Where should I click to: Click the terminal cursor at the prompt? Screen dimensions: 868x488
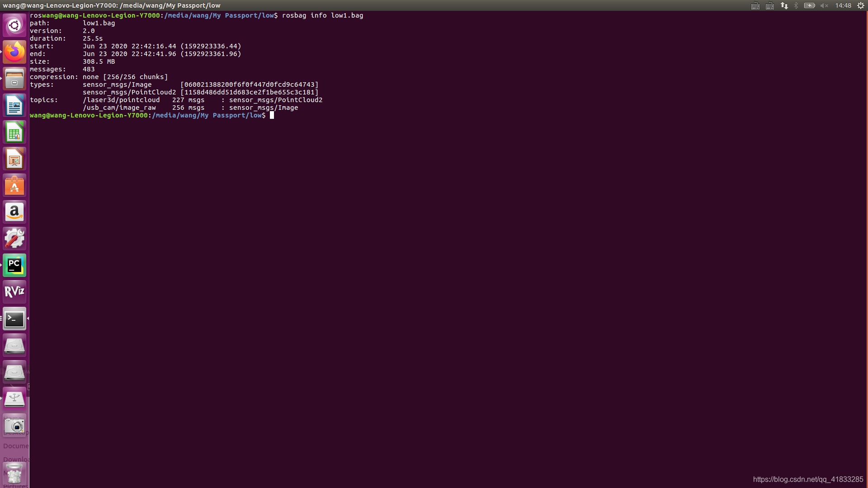pyautogui.click(x=272, y=115)
